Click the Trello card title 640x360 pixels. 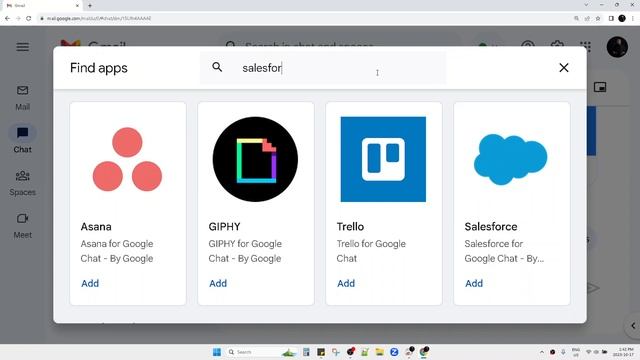click(350, 227)
